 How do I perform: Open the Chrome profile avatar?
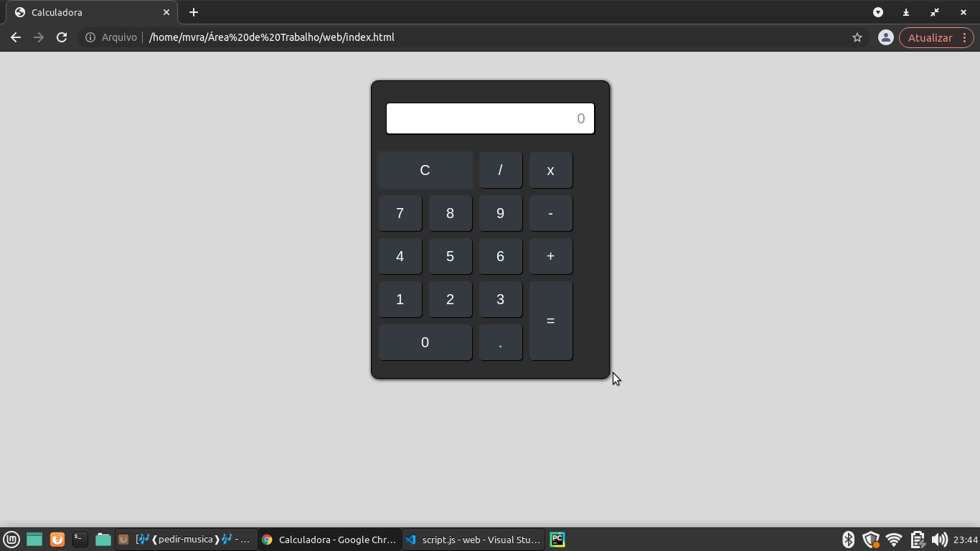(885, 37)
